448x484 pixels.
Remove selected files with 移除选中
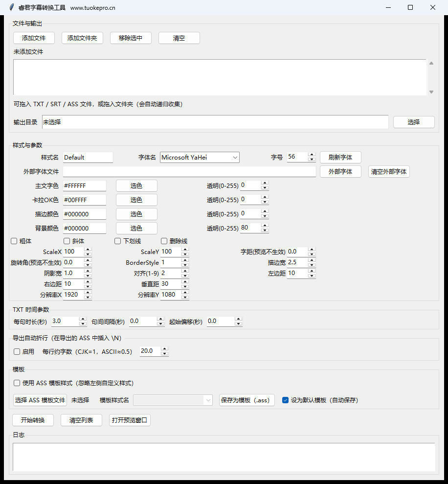[x=131, y=38]
